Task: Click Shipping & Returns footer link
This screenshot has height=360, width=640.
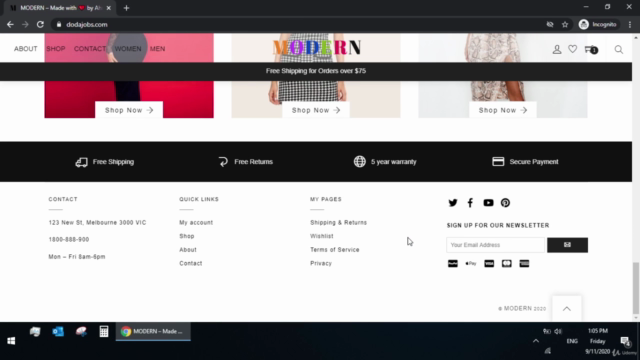Action: coord(338,222)
